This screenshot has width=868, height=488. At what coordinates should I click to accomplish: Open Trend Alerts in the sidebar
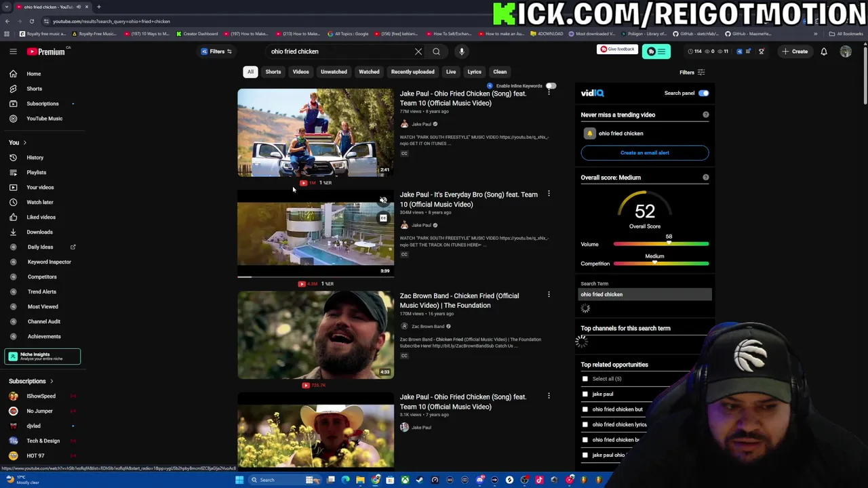[x=41, y=291]
